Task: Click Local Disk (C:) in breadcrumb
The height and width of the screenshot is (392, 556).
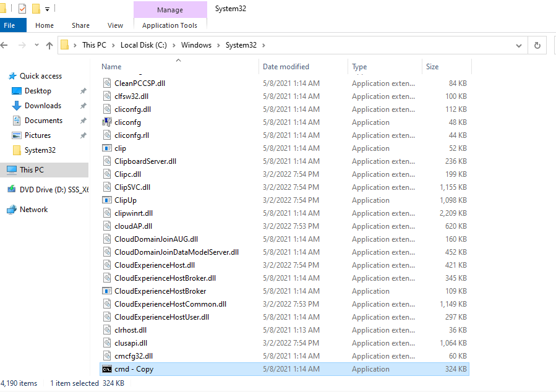Action: [x=143, y=45]
